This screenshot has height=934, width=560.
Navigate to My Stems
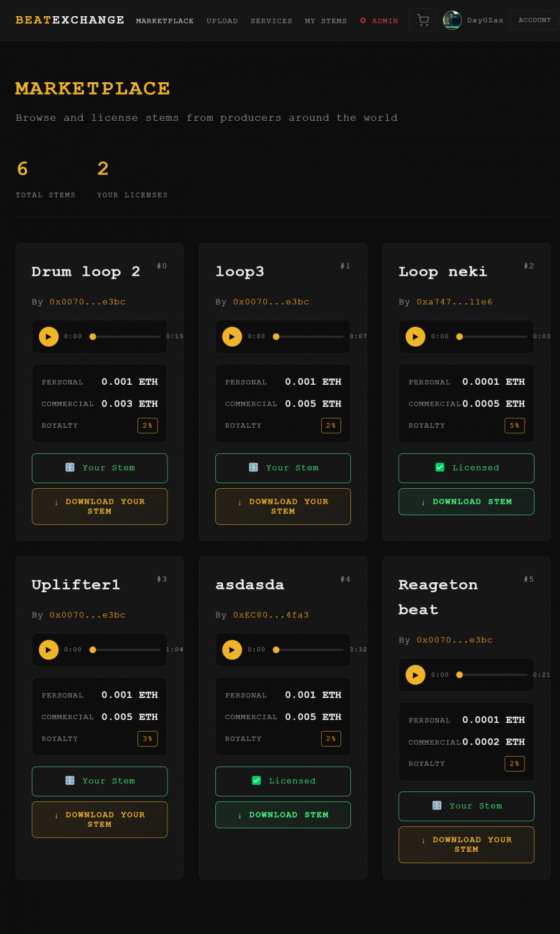click(x=325, y=21)
